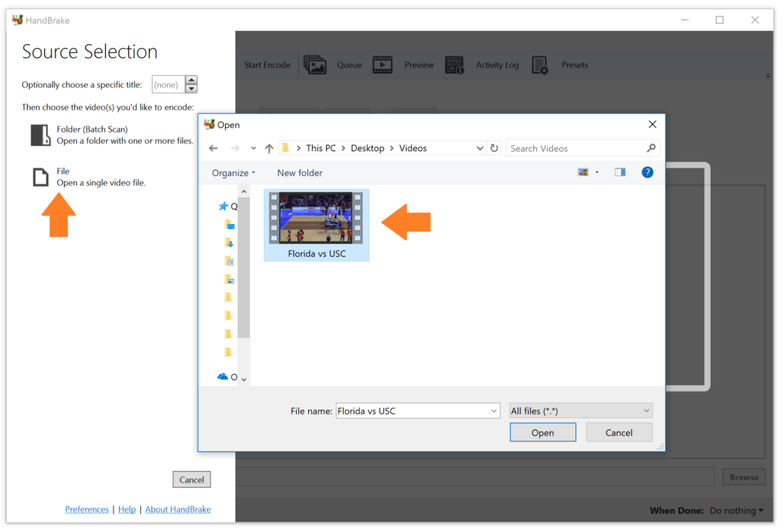Viewport: 783px width, 532px height.
Task: Select the Folder (Batch Scan) icon
Action: click(40, 135)
